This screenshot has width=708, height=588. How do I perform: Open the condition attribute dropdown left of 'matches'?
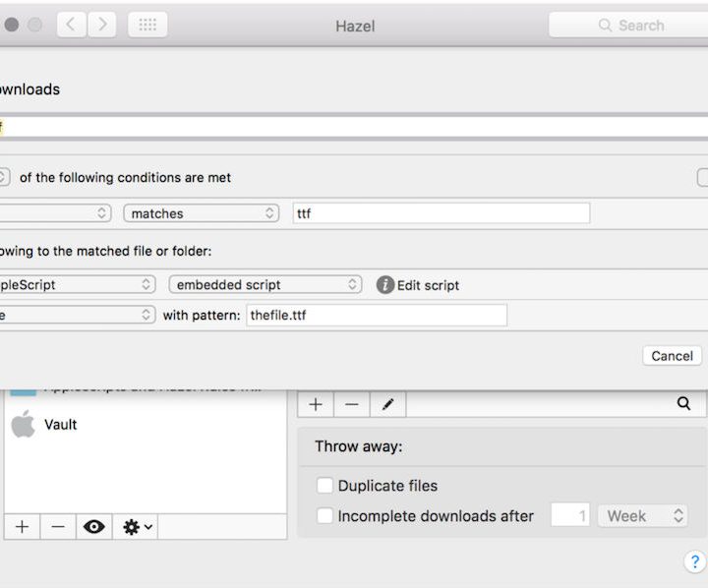click(55, 213)
